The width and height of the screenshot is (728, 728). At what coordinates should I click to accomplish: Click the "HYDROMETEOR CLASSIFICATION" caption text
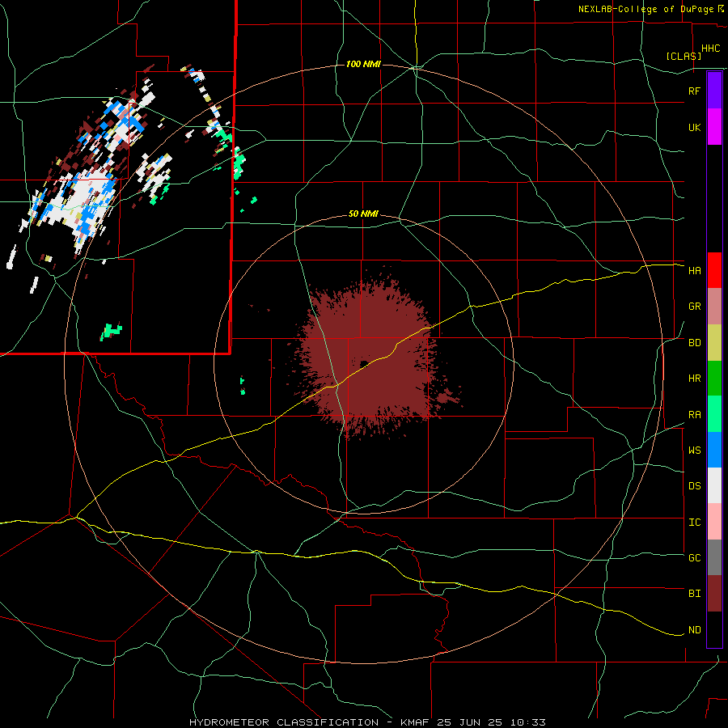tap(284, 722)
